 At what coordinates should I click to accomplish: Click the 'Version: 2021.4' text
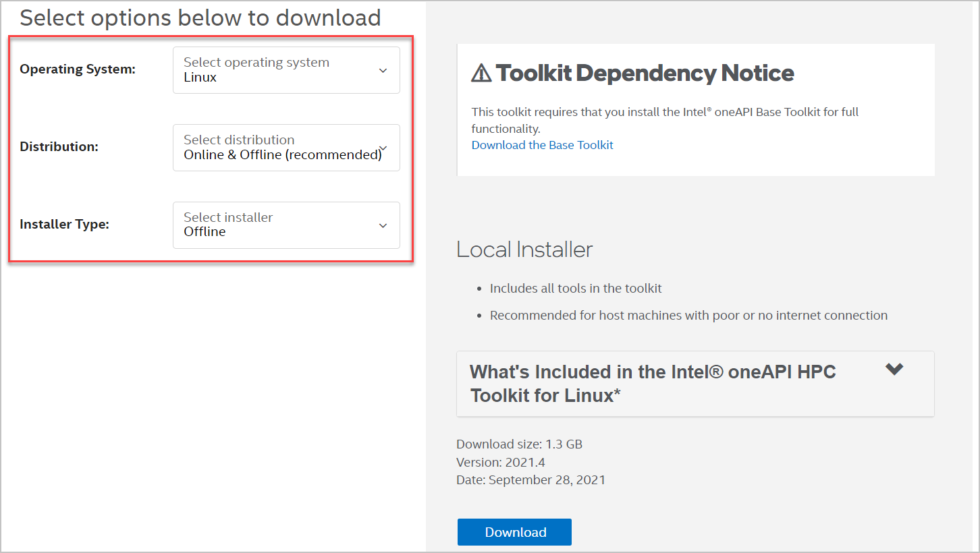pos(501,463)
